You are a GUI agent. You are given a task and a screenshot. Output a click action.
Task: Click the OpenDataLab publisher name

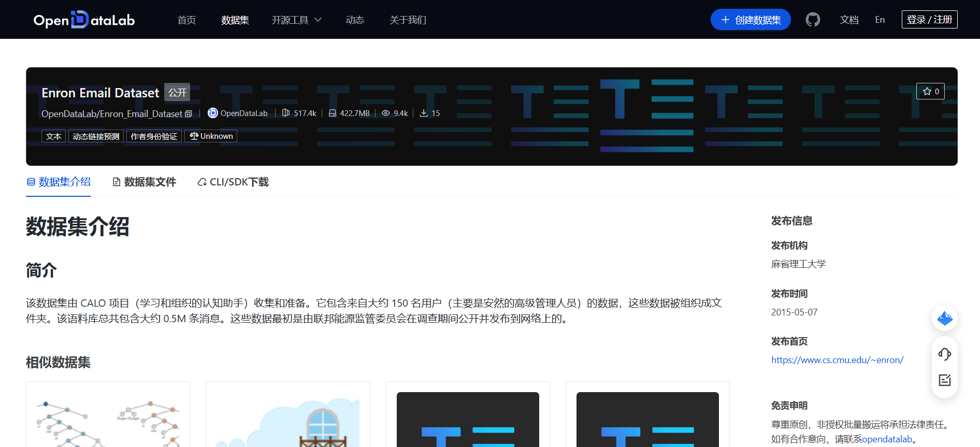pyautogui.click(x=244, y=113)
